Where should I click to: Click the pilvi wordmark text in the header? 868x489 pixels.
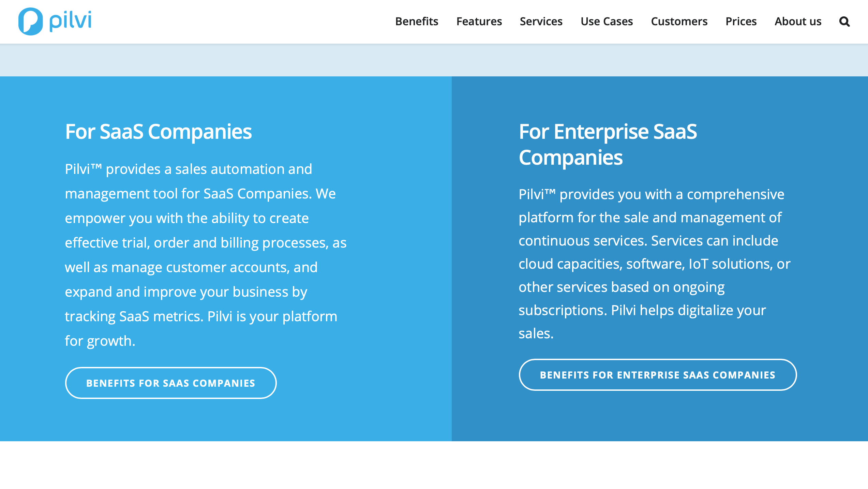click(x=71, y=21)
